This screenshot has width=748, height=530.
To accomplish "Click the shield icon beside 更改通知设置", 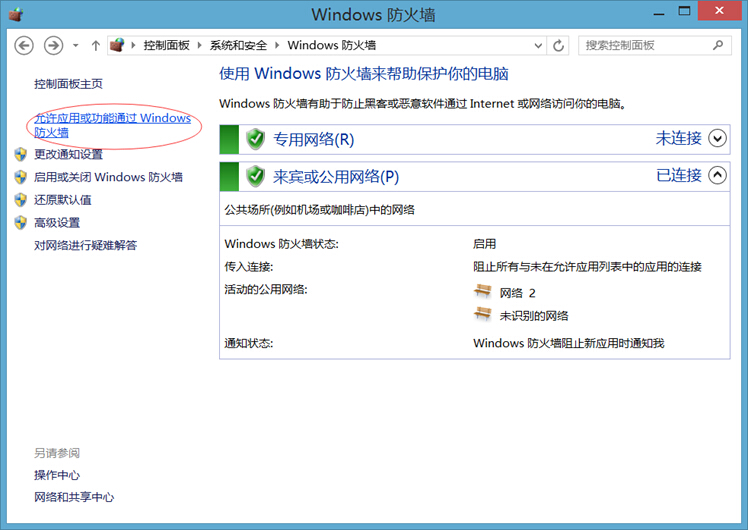I will [21, 154].
